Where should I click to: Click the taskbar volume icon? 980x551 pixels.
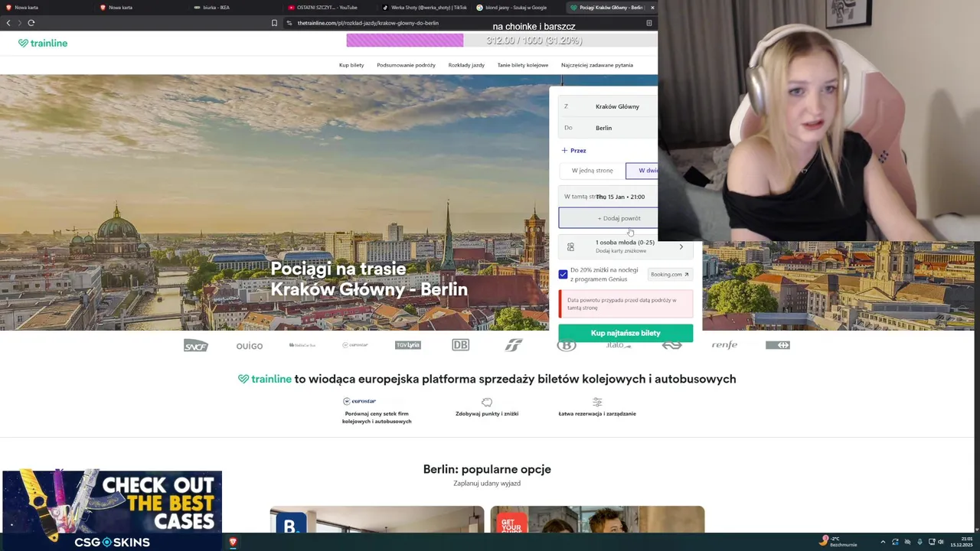click(941, 542)
